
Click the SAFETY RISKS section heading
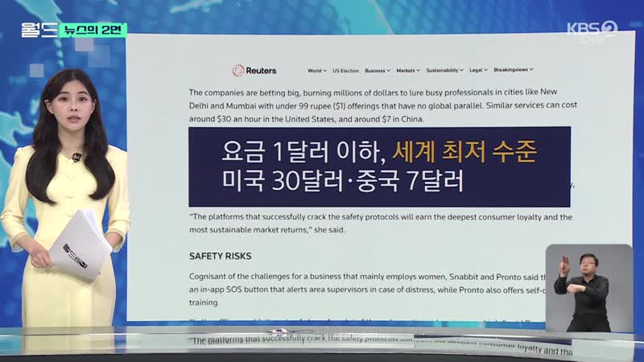(x=221, y=256)
